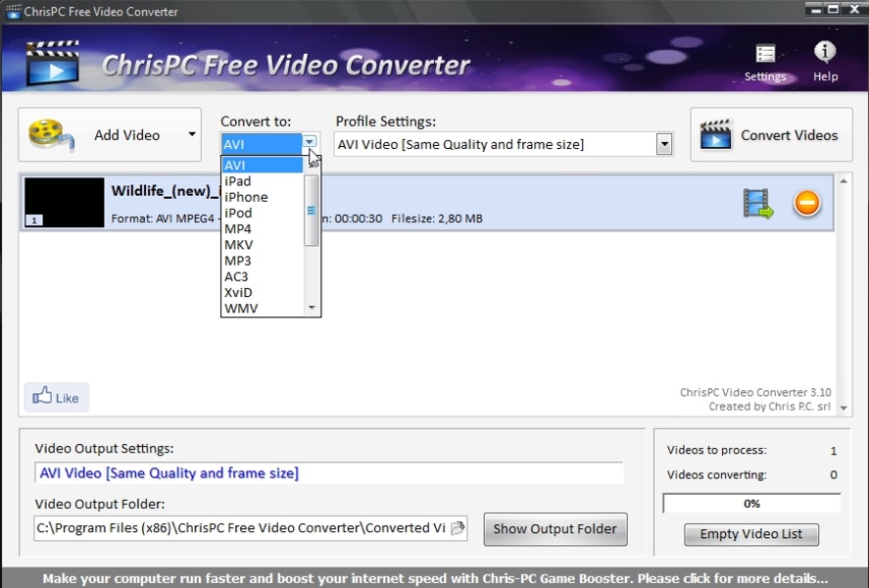Open the Profile Settings dropdown
The image size is (869, 588).
pyautogui.click(x=663, y=145)
